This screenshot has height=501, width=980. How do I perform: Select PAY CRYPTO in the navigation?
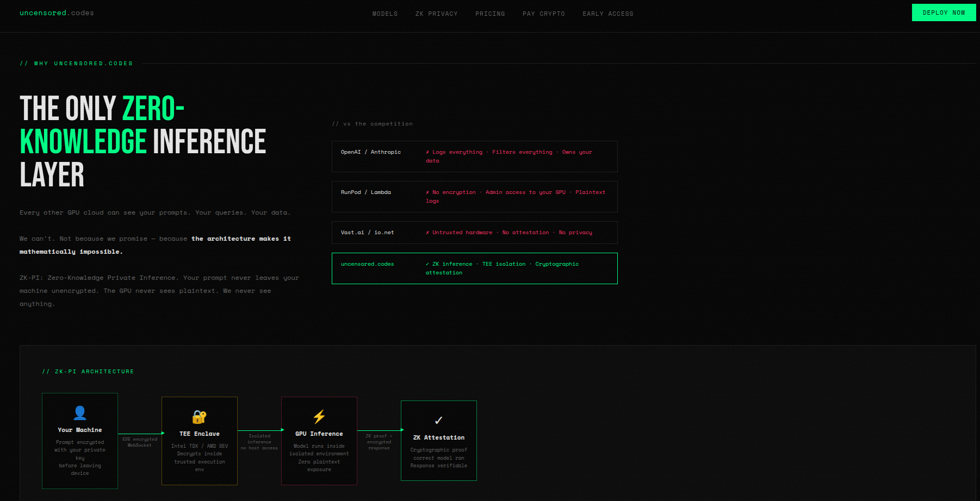pyautogui.click(x=544, y=14)
